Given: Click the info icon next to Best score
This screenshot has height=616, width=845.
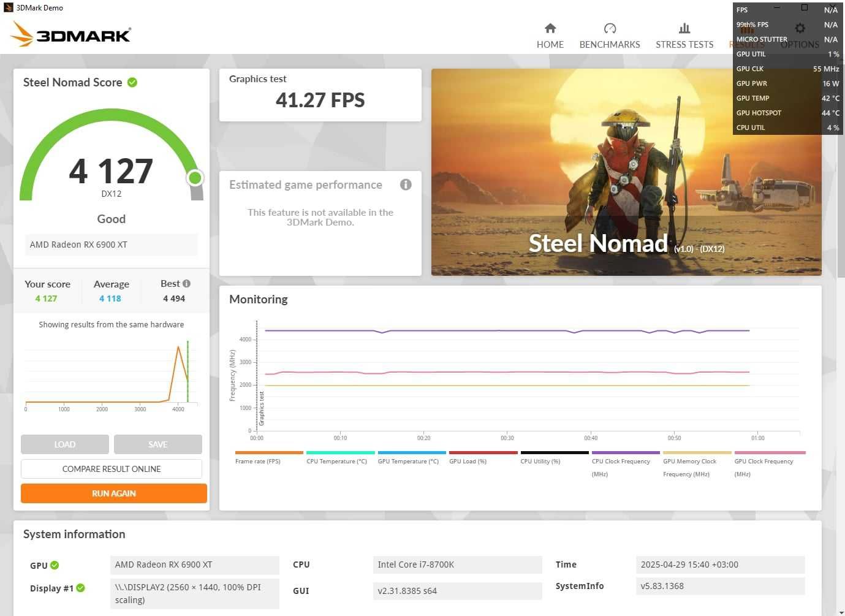Looking at the screenshot, I should [x=187, y=284].
